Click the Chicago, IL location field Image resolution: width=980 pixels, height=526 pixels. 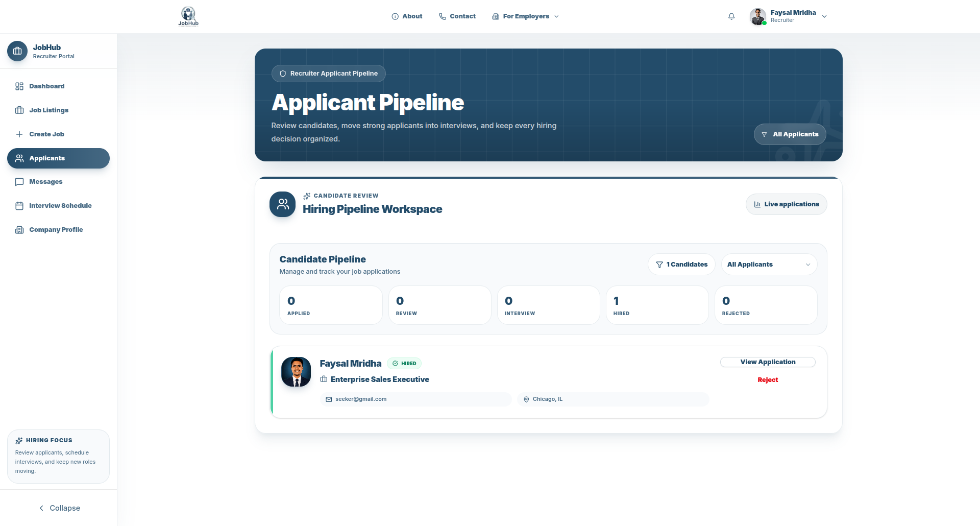[x=613, y=399]
